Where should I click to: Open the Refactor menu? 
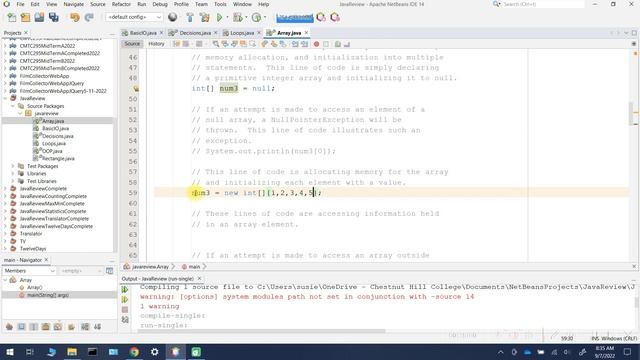pos(121,4)
